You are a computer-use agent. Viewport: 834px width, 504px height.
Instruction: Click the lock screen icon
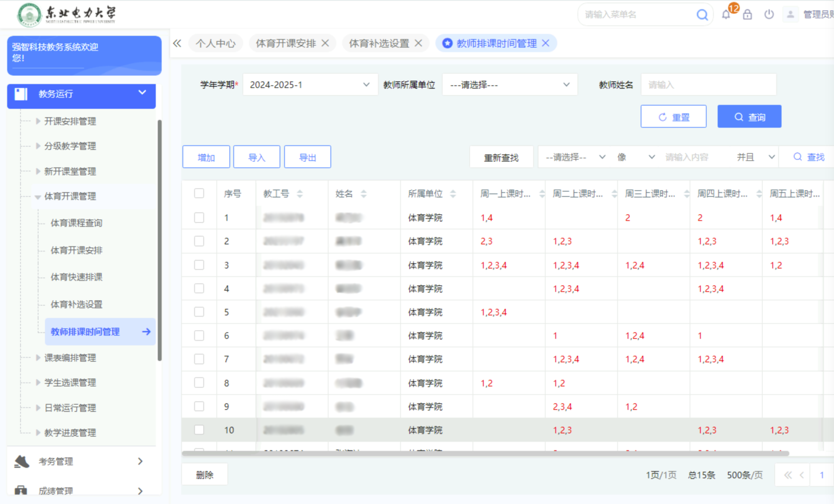coord(747,15)
